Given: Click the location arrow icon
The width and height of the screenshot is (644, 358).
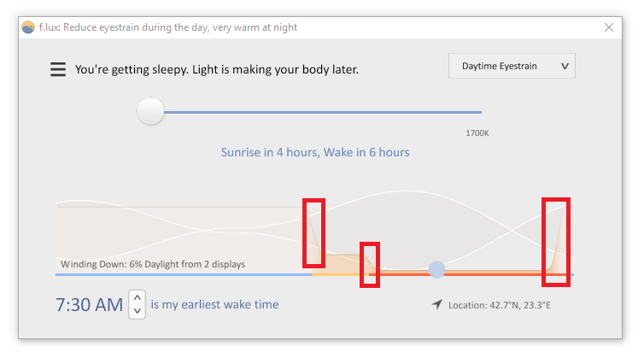Looking at the screenshot, I should click(x=437, y=304).
